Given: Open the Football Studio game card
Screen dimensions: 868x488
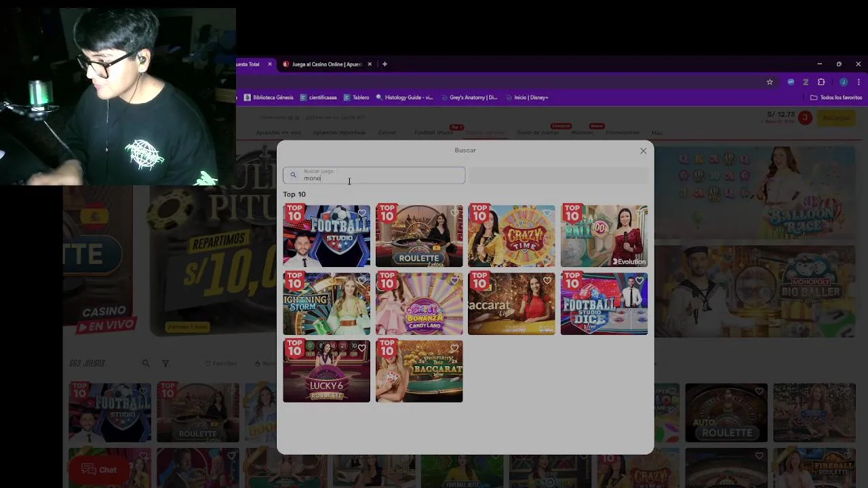Looking at the screenshot, I should tap(327, 236).
